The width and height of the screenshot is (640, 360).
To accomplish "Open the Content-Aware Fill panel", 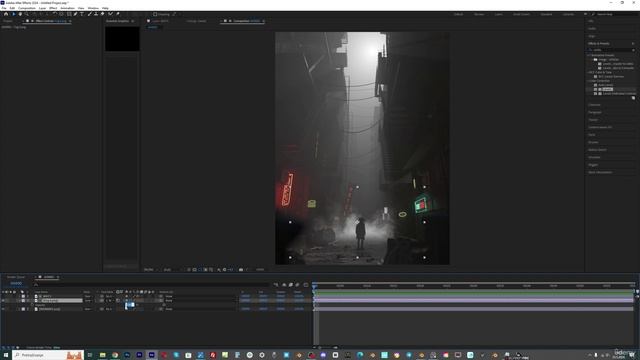I will point(600,127).
